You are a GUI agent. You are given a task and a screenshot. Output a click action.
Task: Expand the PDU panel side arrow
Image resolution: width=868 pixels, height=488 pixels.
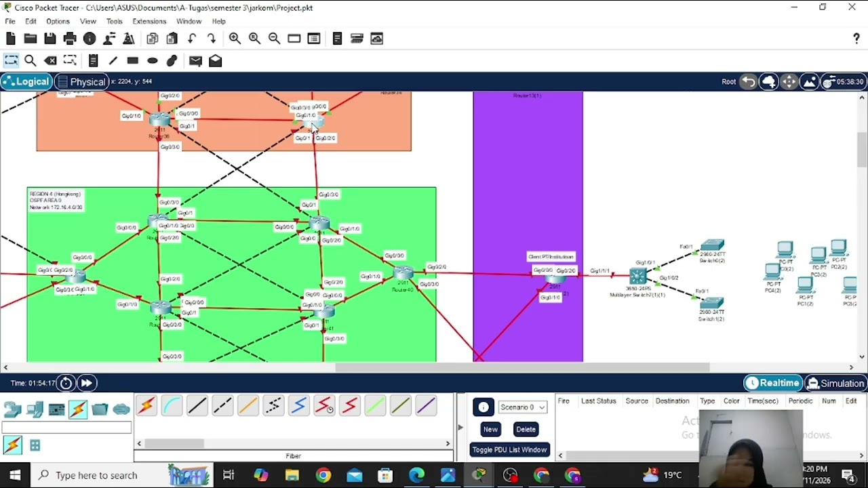coord(460,428)
